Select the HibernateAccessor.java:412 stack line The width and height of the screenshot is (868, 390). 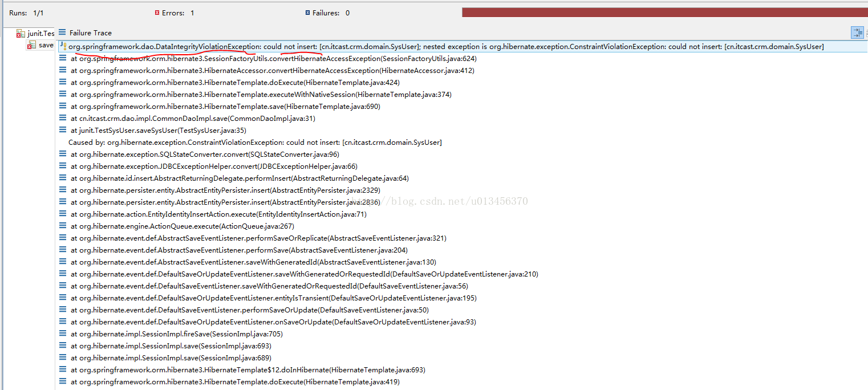tap(273, 71)
